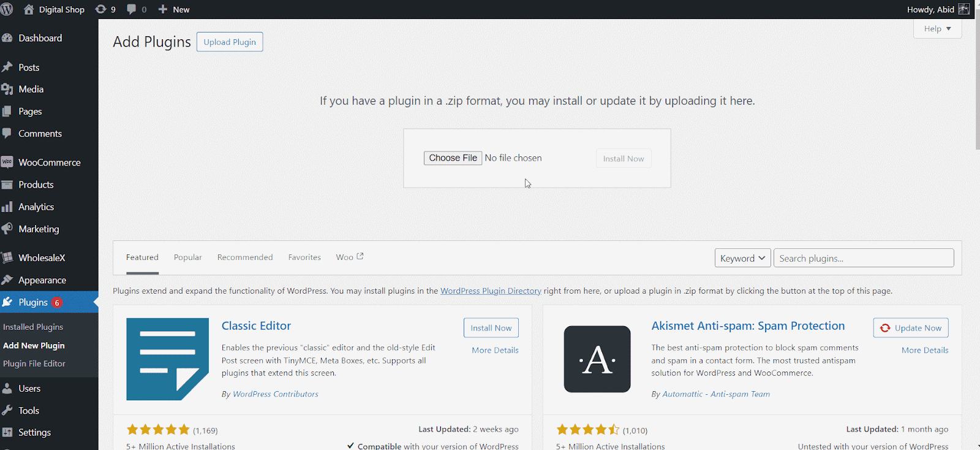The height and width of the screenshot is (450, 980).
Task: Click Install Now in the upload box
Action: tap(624, 159)
